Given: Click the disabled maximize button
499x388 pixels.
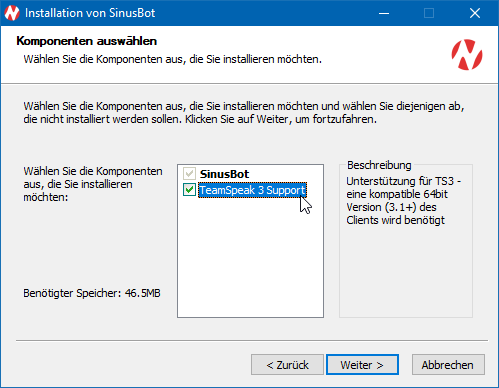Looking at the screenshot, I should 429,13.
